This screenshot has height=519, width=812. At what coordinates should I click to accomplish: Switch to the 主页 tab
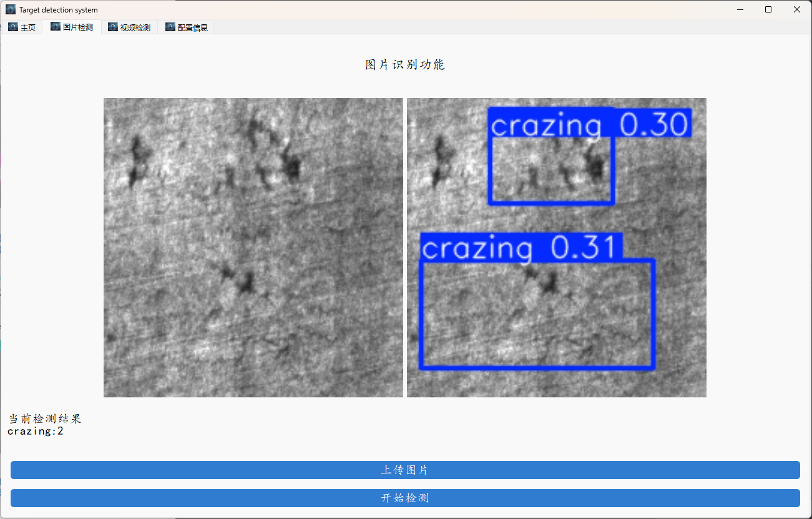(x=26, y=27)
